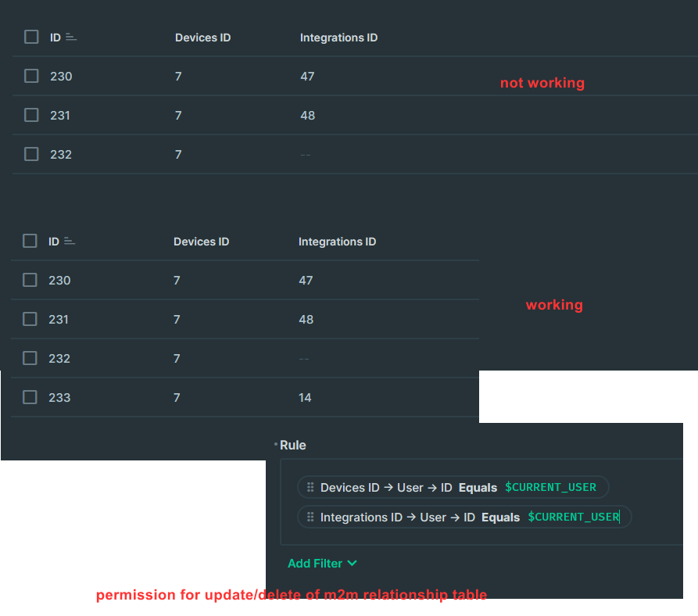Viewport: 698px width, 616px height.
Task: Open row with ID 230 in top table
Action: click(x=61, y=77)
